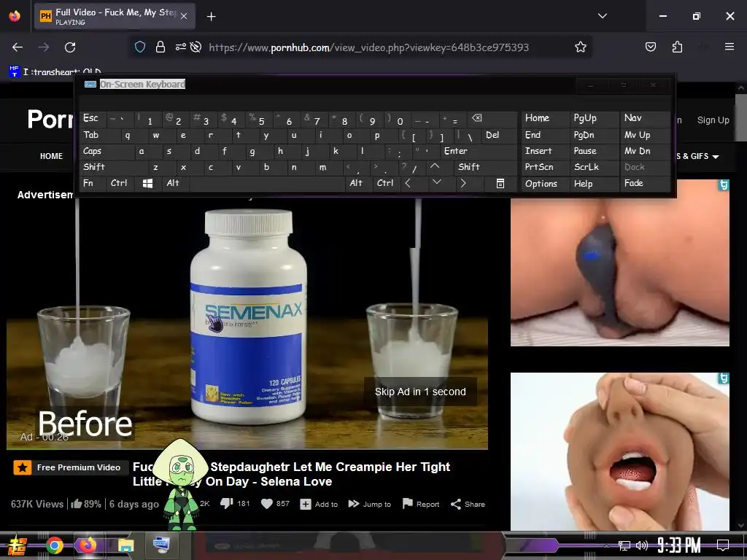Image resolution: width=747 pixels, height=560 pixels.
Task: Open the network icon in the system tray
Action: (x=624, y=545)
